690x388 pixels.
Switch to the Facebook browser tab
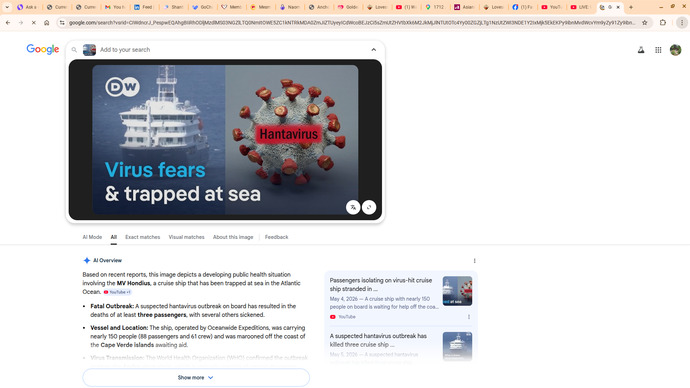click(x=522, y=7)
